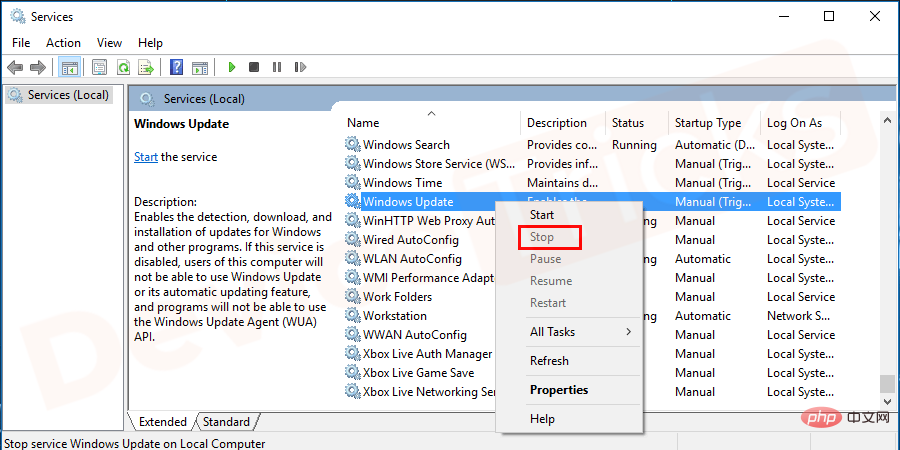The image size is (900, 450).
Task: Sort by the Status column header
Action: [x=637, y=123]
